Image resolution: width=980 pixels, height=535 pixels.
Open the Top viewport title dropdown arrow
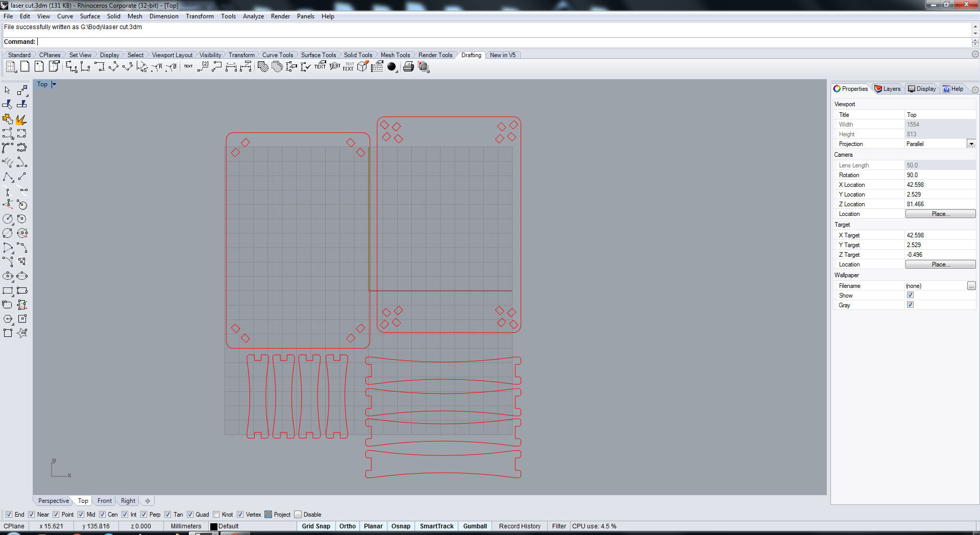(54, 84)
